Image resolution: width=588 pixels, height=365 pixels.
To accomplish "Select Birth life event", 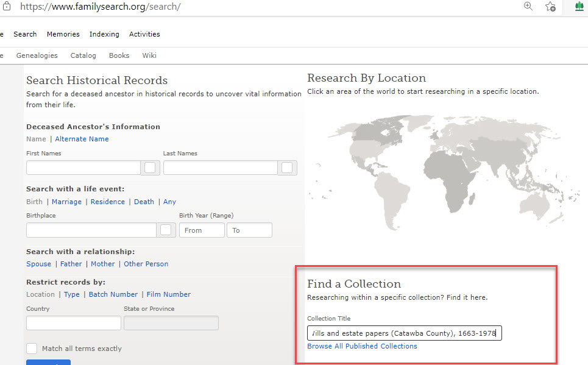I will coord(35,202).
